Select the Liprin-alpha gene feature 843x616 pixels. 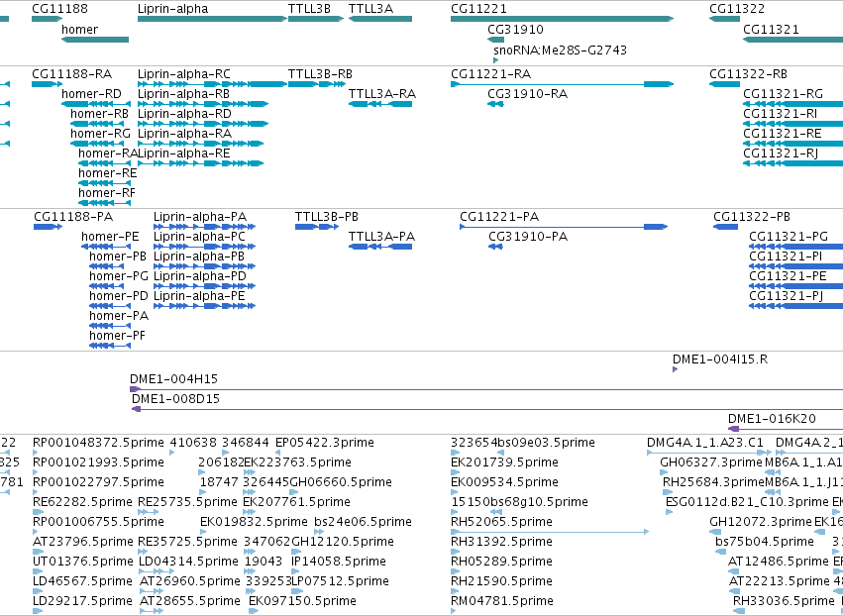coord(212,19)
